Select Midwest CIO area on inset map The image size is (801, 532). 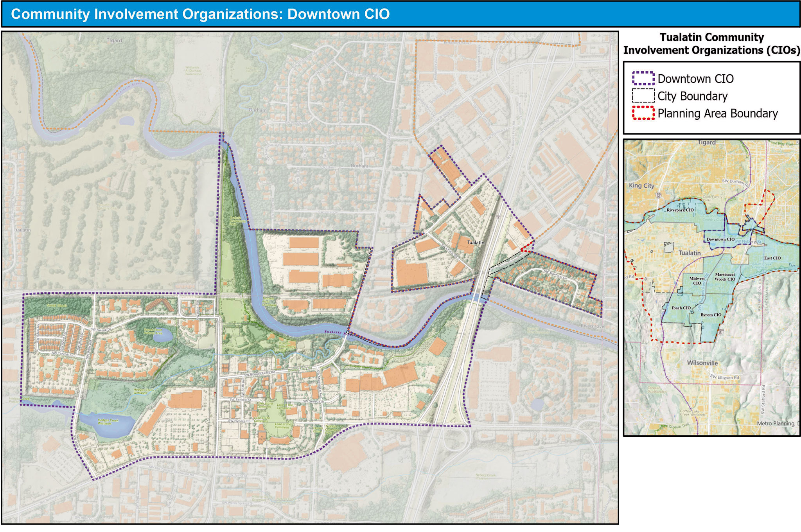point(697,281)
